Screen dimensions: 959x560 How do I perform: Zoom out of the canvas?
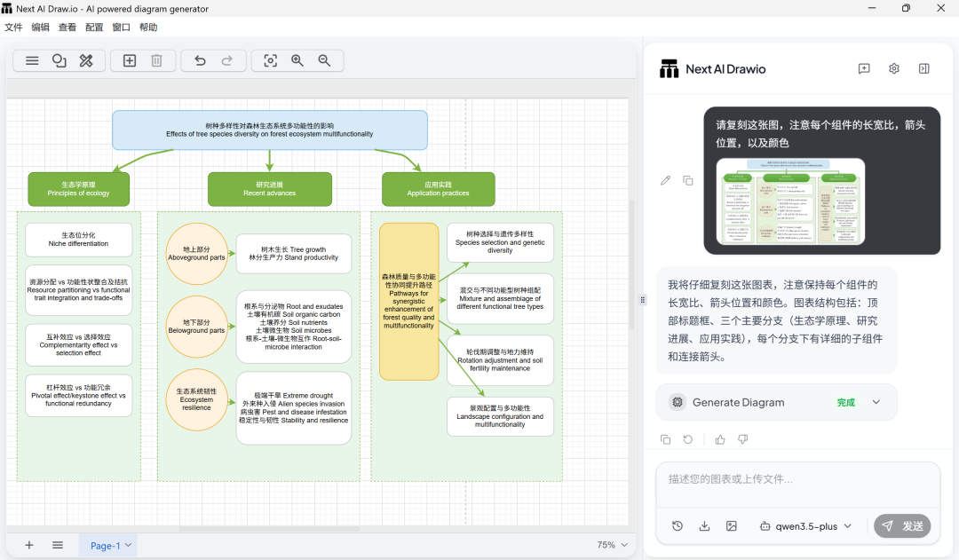coord(324,60)
